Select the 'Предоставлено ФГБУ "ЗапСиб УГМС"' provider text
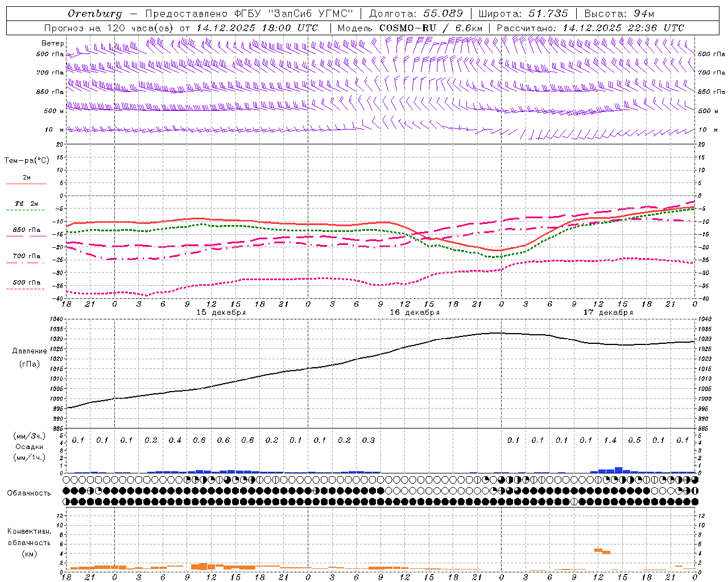Screen dimensions: 728x582 [250, 14]
